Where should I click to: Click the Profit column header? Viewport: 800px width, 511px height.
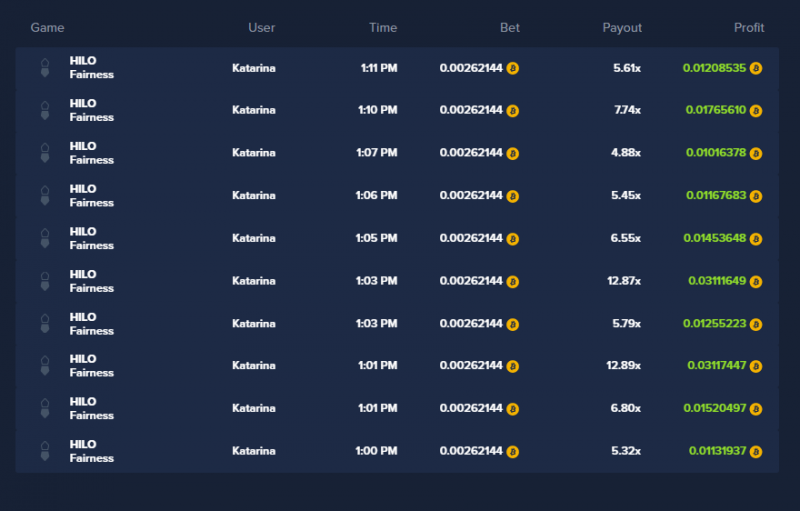749,28
